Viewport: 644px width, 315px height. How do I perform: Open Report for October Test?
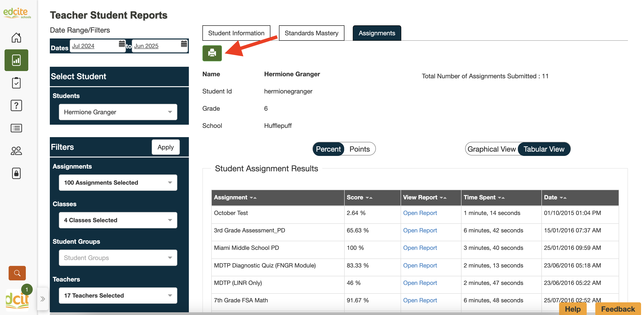(x=420, y=213)
